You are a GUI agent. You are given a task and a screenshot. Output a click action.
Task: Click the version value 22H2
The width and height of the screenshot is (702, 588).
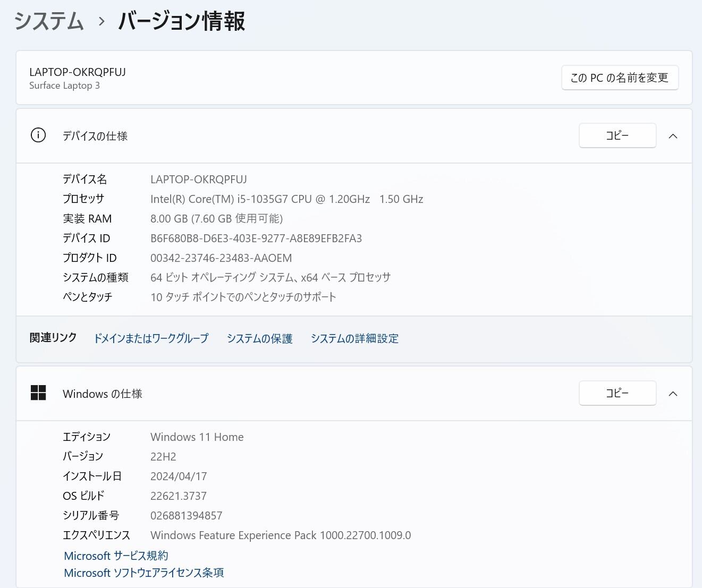pos(163,457)
